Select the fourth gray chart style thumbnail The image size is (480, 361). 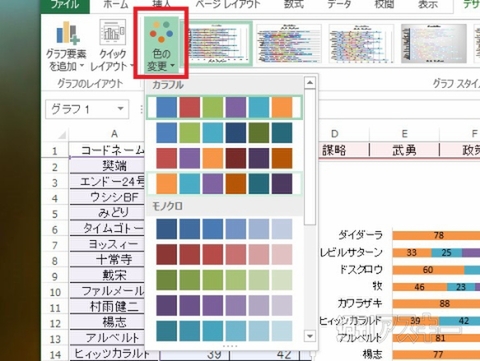433,43
